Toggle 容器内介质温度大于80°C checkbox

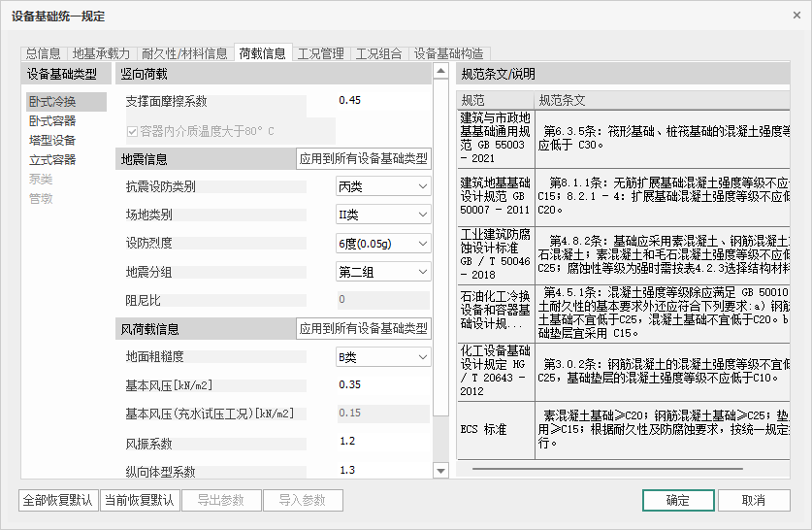pyautogui.click(x=133, y=131)
